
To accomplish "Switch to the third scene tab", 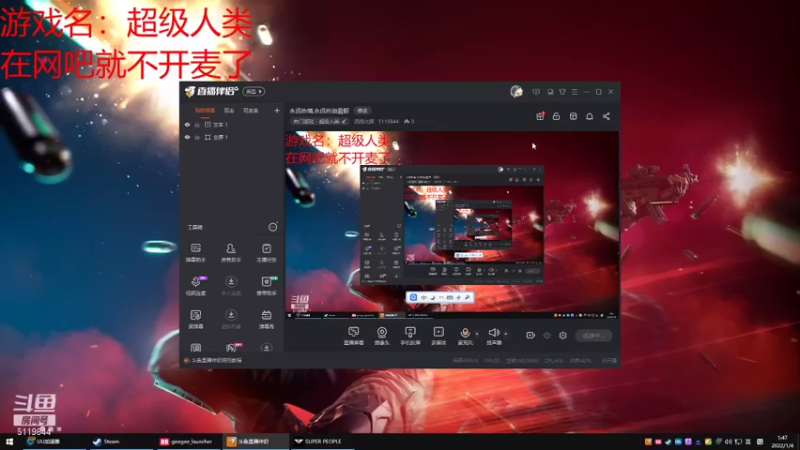I will click(251, 110).
